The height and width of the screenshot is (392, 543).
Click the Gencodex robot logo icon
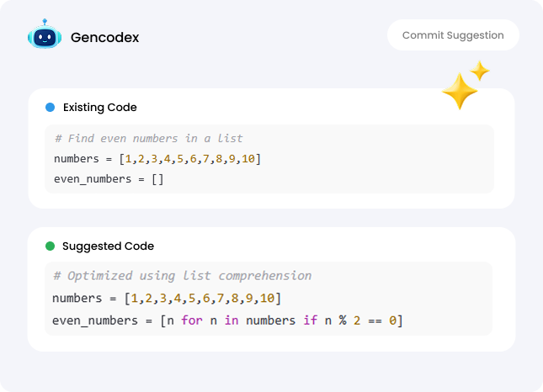44,36
